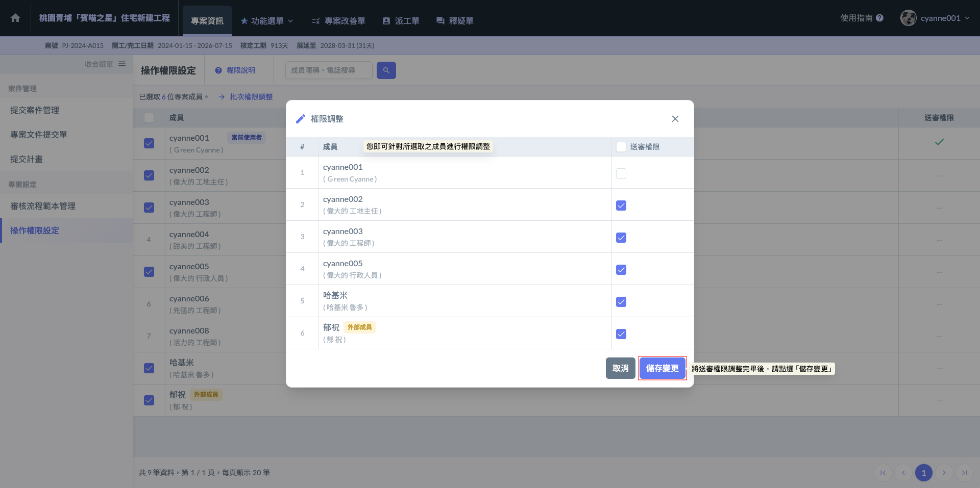Click the star icon of 功能選單
This screenshot has width=980, height=488.
244,21
